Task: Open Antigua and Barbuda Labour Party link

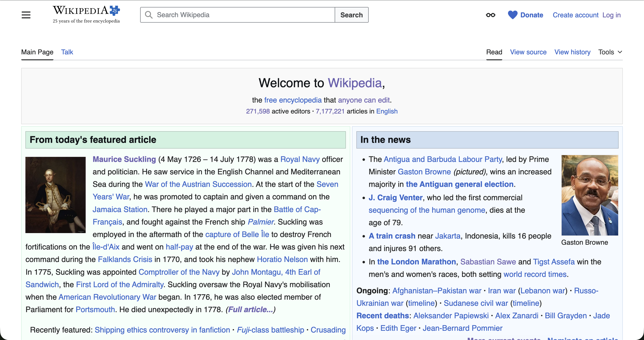Action: (x=443, y=159)
